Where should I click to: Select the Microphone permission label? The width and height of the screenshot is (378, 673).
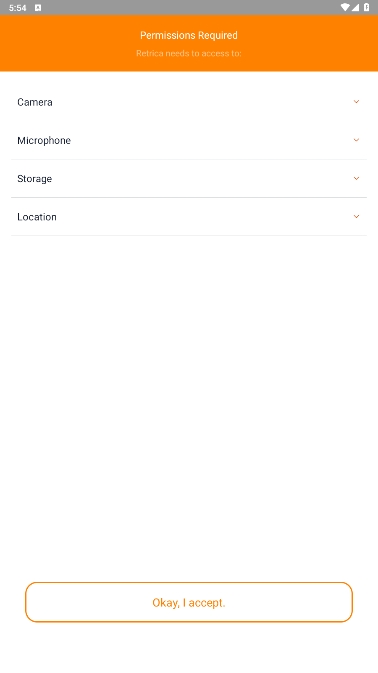pos(44,140)
